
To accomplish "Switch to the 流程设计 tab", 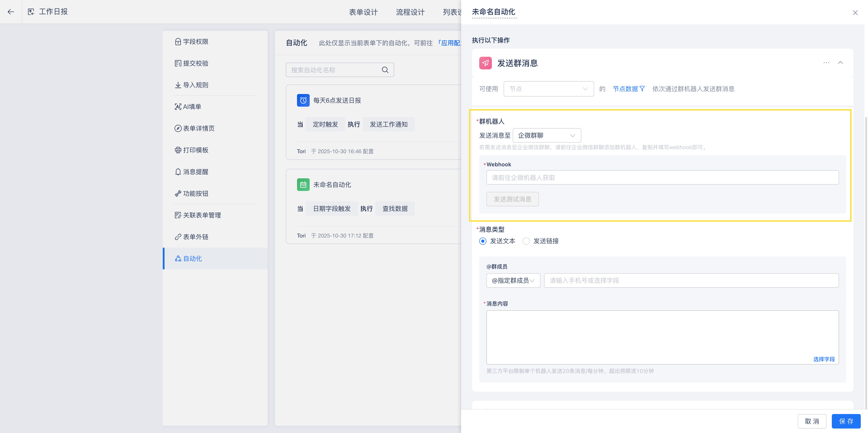I will point(410,12).
